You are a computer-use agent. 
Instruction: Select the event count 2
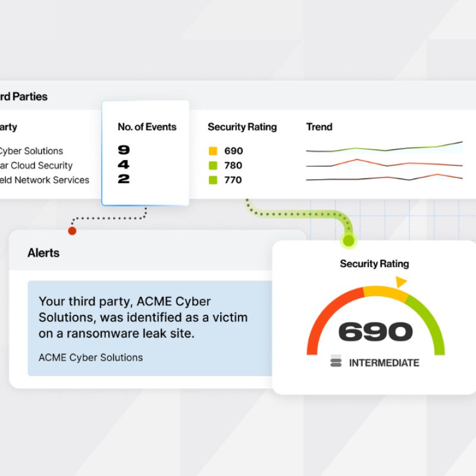124,179
